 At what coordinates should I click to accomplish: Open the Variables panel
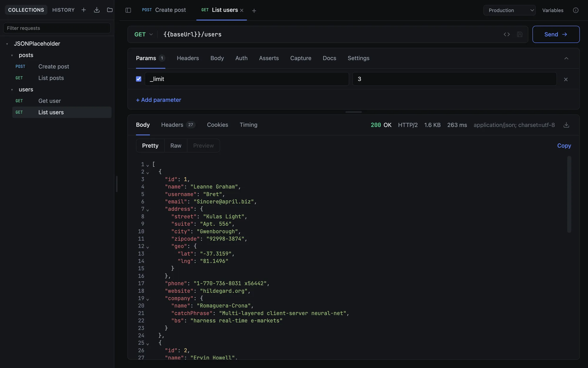coord(553,10)
